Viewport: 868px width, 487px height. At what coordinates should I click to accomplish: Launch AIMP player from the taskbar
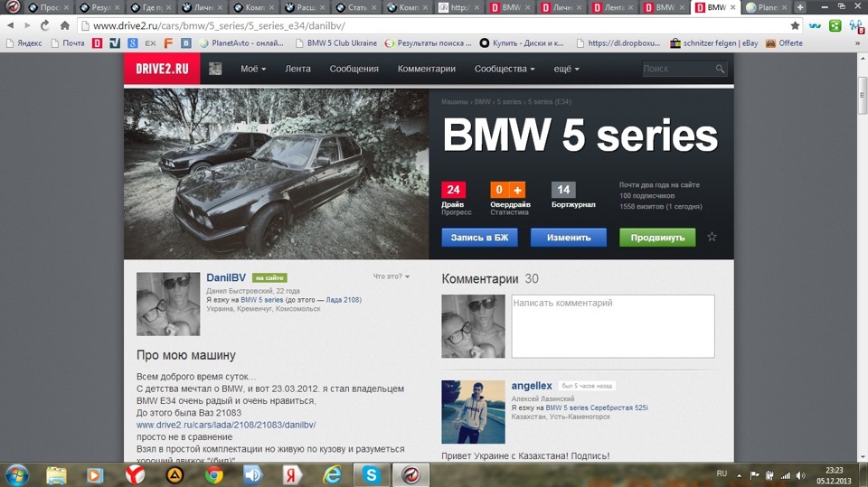click(x=175, y=475)
